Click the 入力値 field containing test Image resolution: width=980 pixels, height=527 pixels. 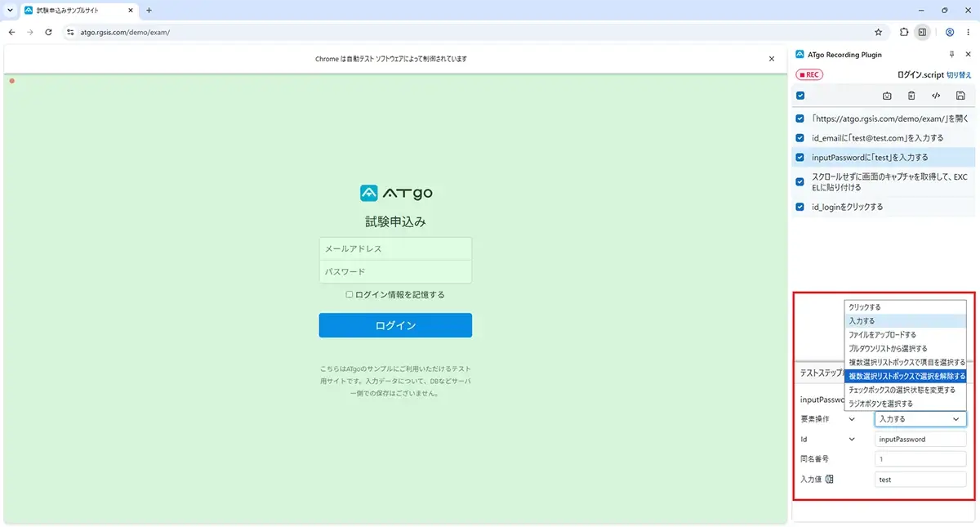tap(920, 480)
